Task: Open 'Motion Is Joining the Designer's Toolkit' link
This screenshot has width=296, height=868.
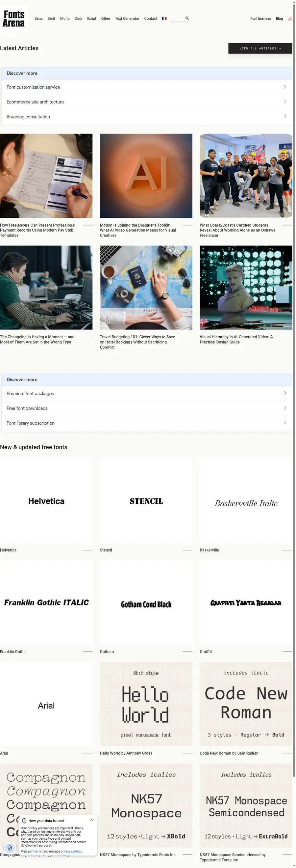Action: coord(138,230)
